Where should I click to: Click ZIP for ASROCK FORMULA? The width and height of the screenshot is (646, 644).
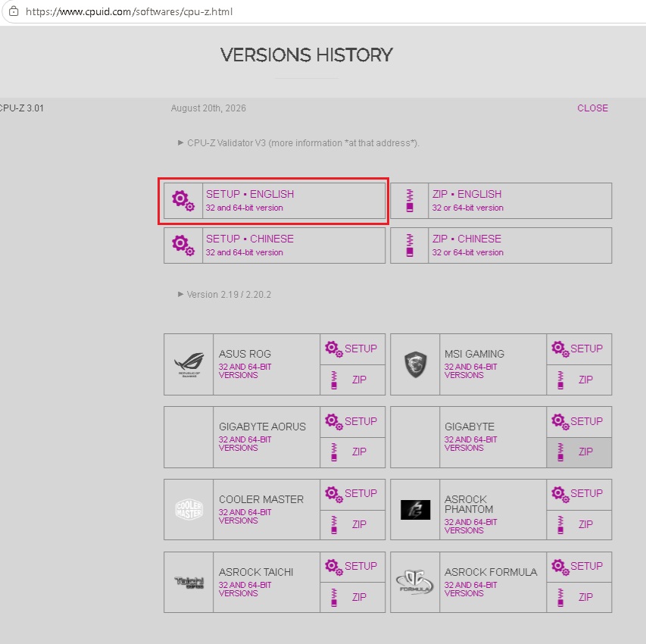(x=579, y=598)
